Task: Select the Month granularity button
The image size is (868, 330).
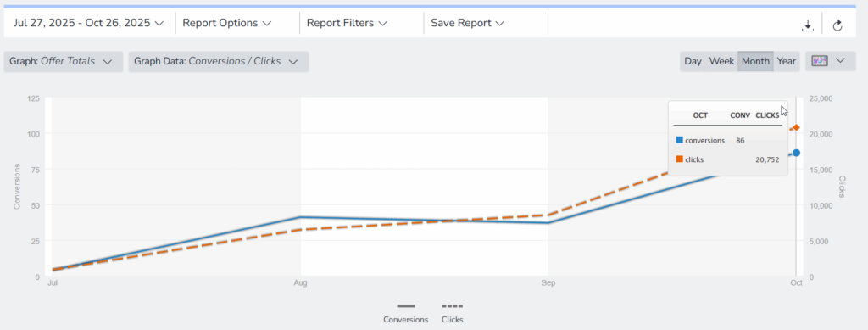Action: [x=755, y=61]
